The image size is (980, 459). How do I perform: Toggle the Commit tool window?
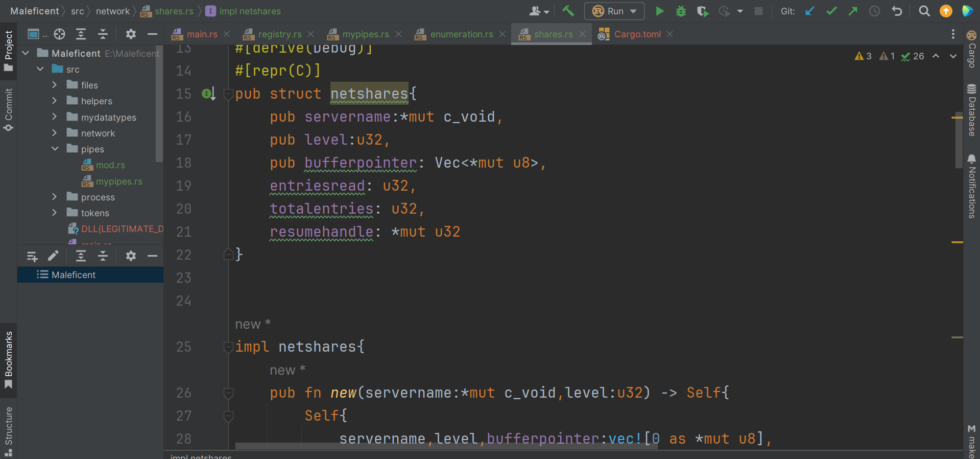[9, 109]
